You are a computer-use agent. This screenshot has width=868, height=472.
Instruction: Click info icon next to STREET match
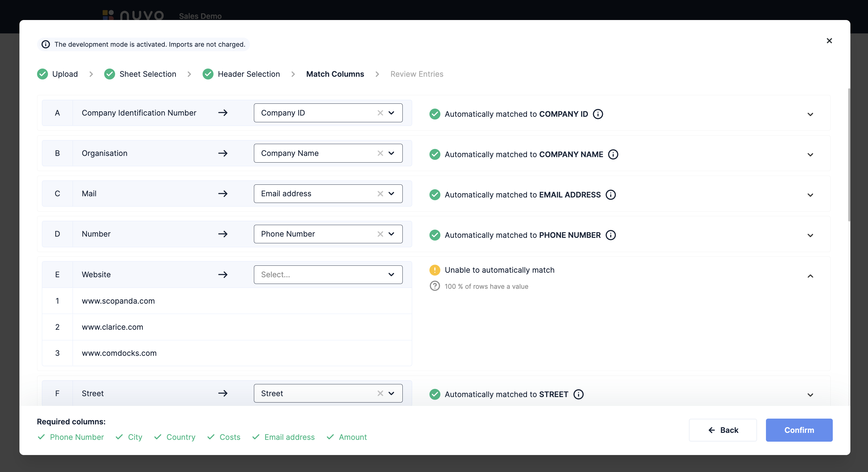(578, 394)
